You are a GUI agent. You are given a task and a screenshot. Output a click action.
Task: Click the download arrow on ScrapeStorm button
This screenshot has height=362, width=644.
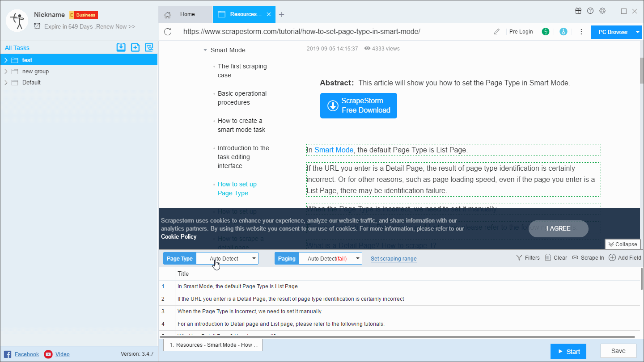[333, 105]
